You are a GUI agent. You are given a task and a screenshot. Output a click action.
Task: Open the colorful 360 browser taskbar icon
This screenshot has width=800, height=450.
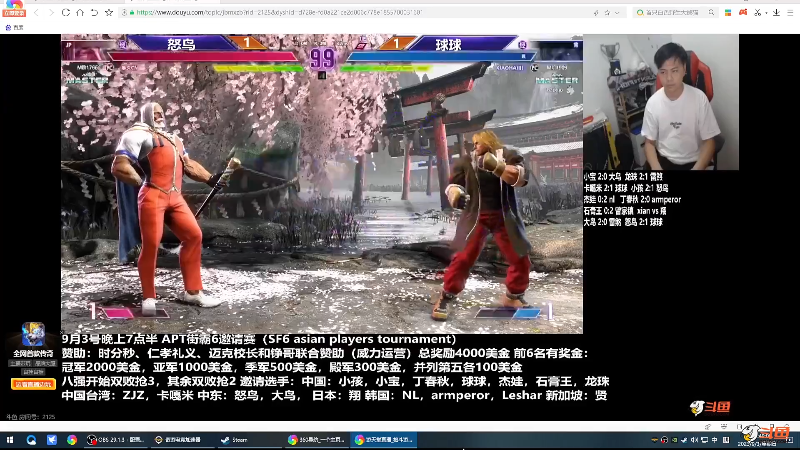click(x=72, y=440)
